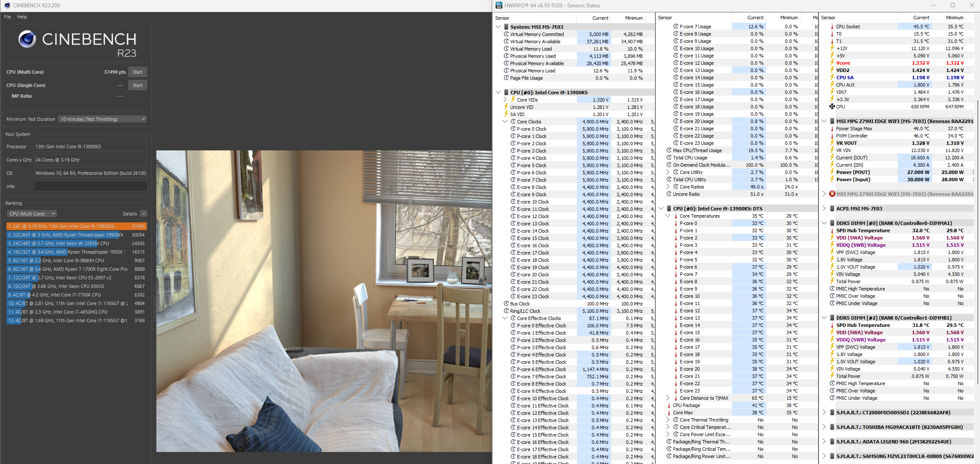
Task: Open the CPU (Multi Core) ranking dropdown
Action: click(32, 214)
